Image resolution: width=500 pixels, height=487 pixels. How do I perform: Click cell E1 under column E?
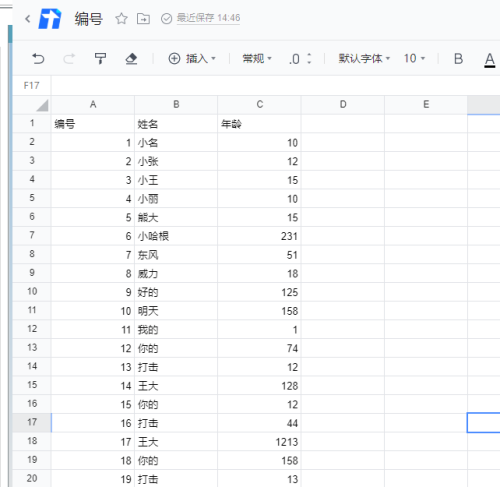(x=426, y=124)
